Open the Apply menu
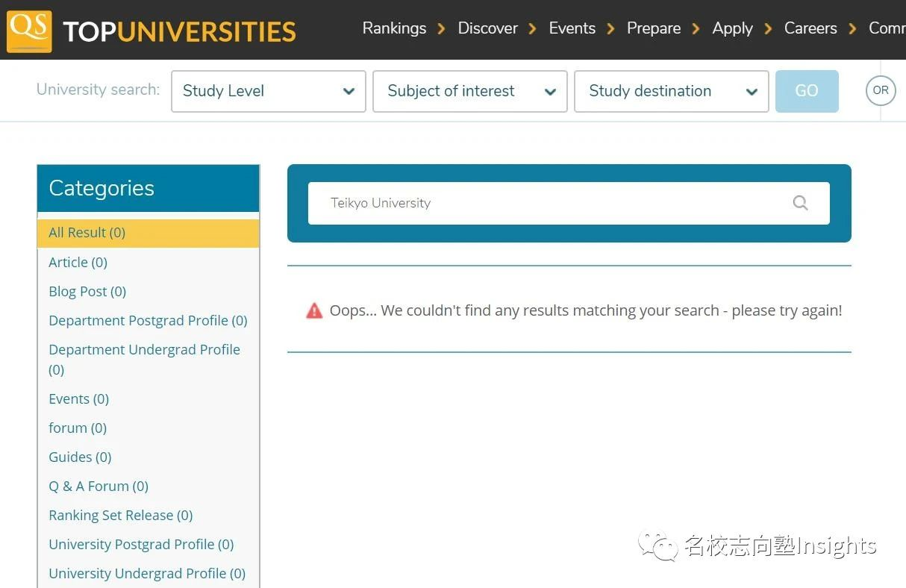This screenshot has height=588, width=906. coord(732,28)
